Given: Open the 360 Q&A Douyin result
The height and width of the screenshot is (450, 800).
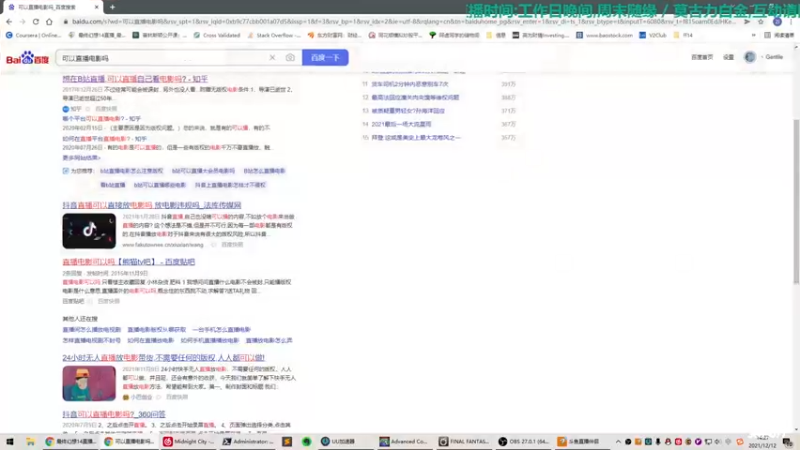Looking at the screenshot, I should pos(114,414).
